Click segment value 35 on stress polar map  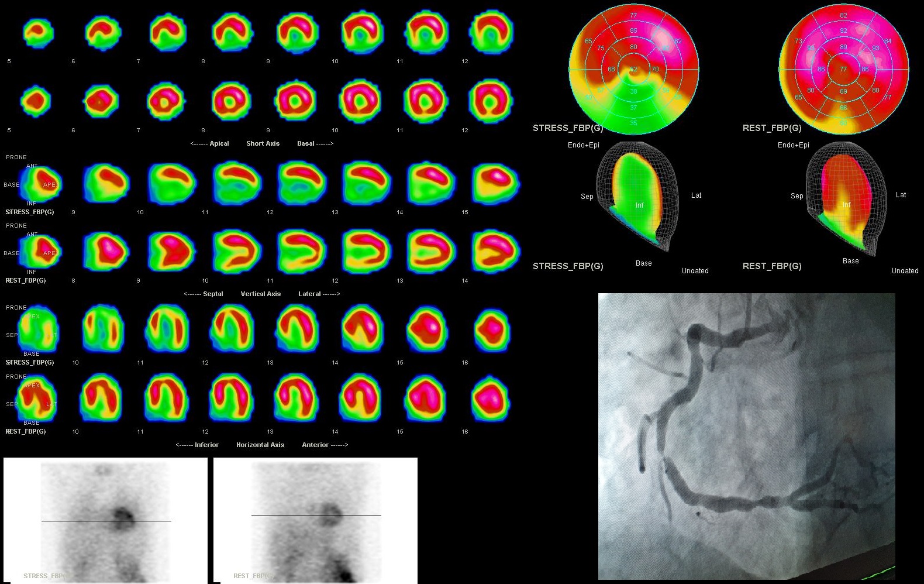pyautogui.click(x=633, y=123)
